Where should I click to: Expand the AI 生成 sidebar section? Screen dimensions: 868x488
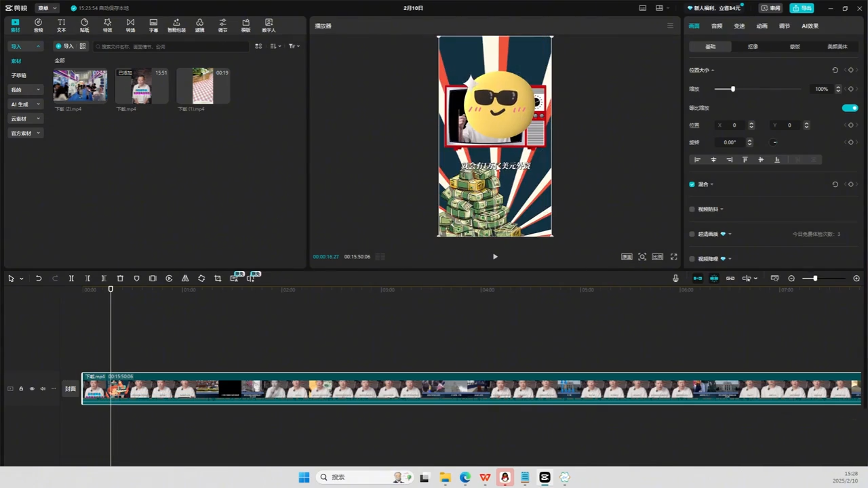[25, 104]
